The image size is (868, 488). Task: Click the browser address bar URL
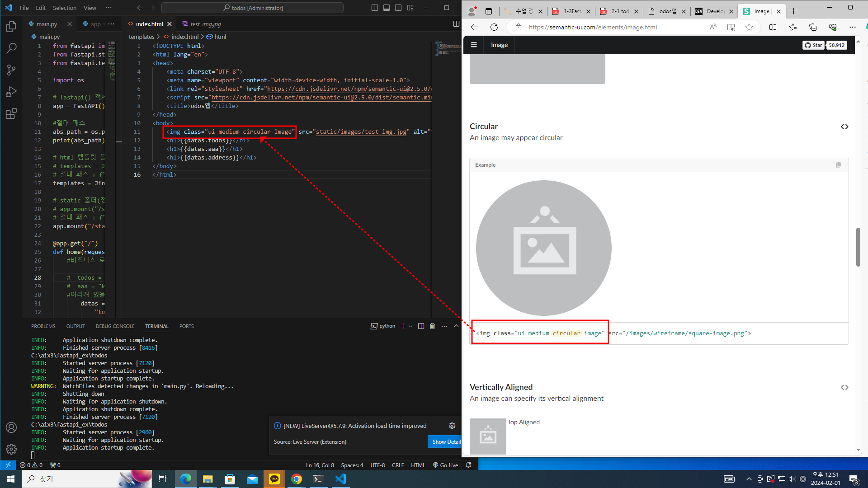pos(593,27)
